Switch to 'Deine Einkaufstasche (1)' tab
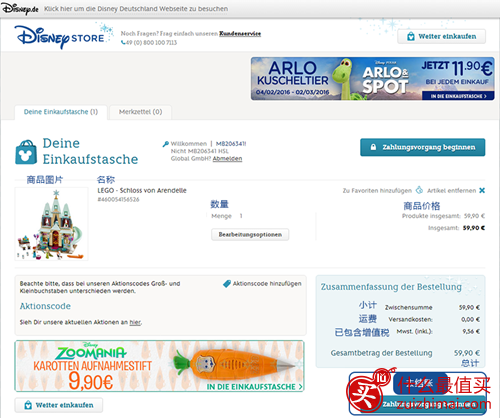Screen dimensions: 500x418 tap(61, 112)
